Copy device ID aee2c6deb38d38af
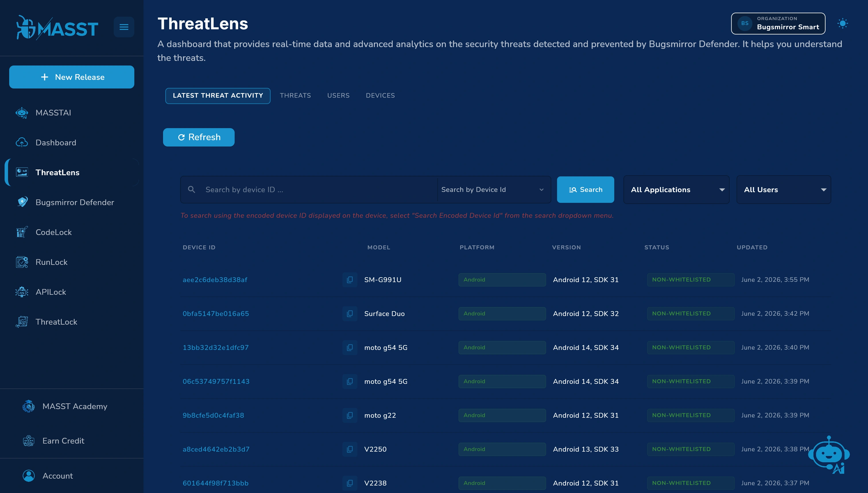The image size is (868, 493). point(350,280)
